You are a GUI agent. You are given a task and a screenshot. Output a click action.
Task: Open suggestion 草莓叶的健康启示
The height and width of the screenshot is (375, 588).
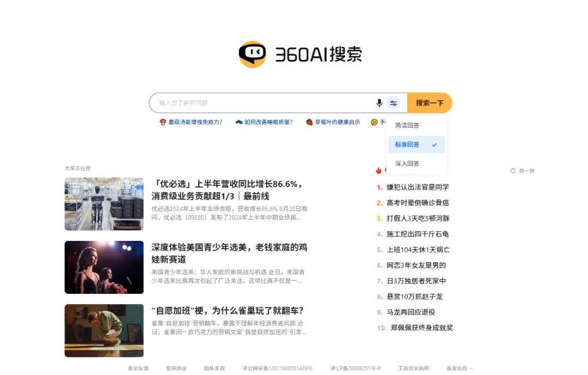pyautogui.click(x=337, y=123)
